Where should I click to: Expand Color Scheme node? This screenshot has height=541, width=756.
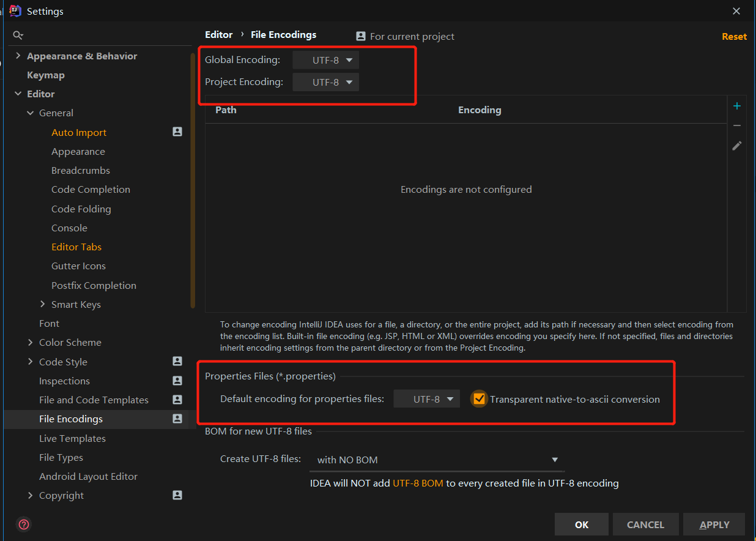click(x=31, y=342)
